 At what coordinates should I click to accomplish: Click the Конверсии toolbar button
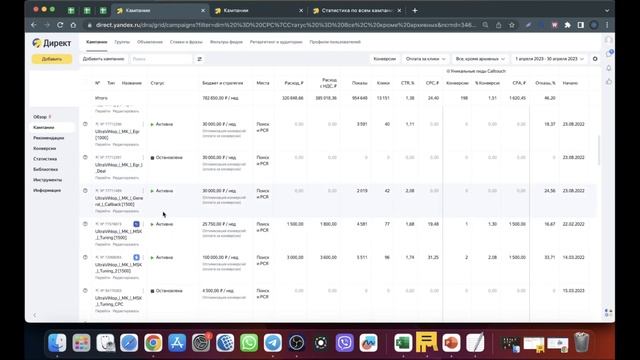click(384, 59)
